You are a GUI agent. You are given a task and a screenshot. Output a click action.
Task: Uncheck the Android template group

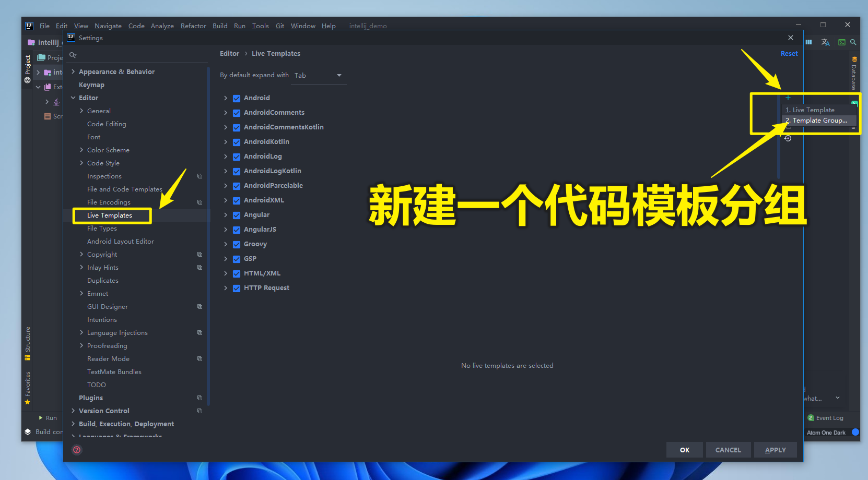tap(237, 98)
